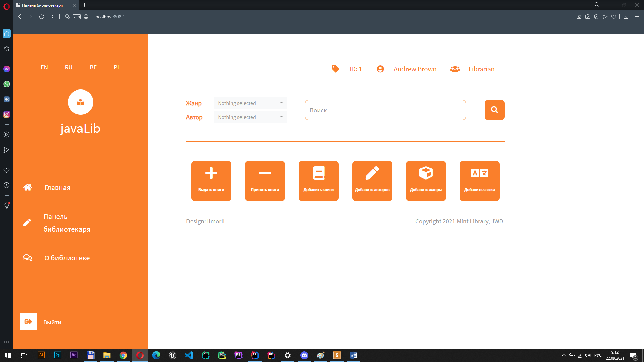Screen dimensions: 644x362
Task: Reload the page with refresh button
Action: [x=41, y=17]
